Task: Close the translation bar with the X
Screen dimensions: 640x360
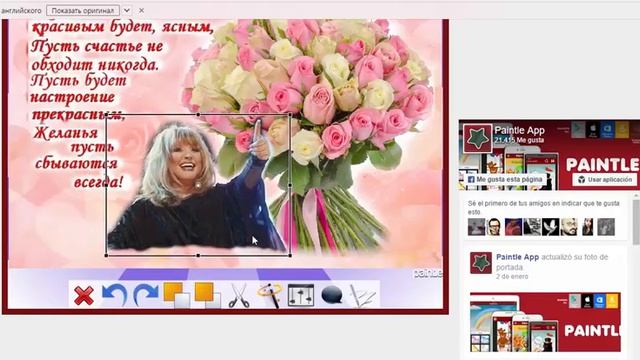Action: coord(141,10)
